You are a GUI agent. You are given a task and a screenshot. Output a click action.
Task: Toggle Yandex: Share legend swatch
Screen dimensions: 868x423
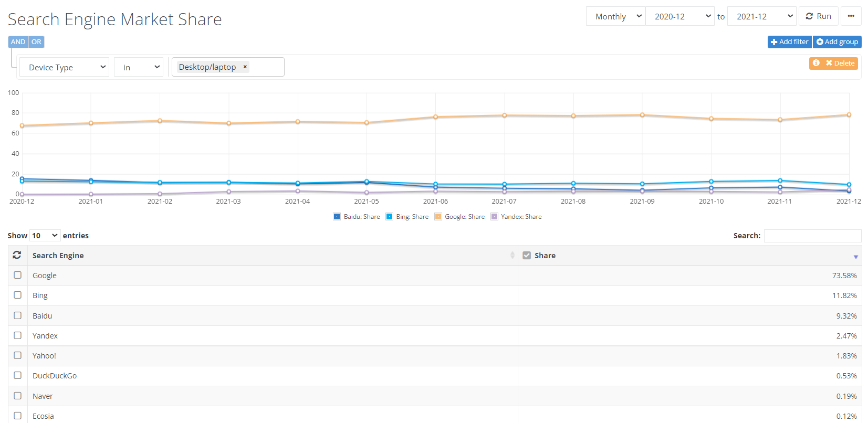[494, 217]
